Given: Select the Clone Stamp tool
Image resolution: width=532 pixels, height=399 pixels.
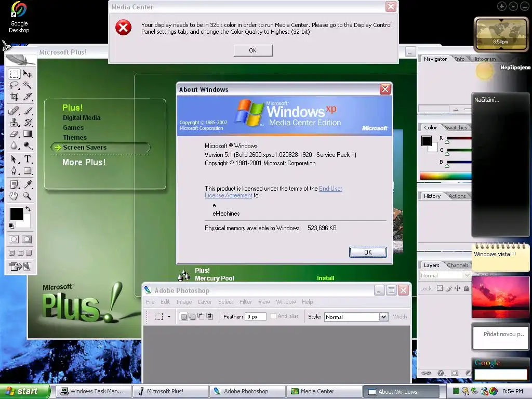Looking at the screenshot, I should (x=14, y=122).
